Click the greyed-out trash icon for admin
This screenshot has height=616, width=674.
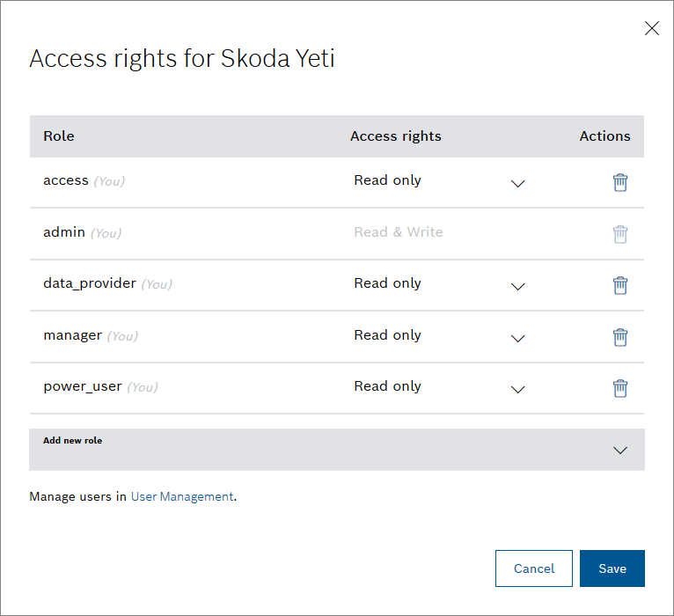[x=620, y=234]
